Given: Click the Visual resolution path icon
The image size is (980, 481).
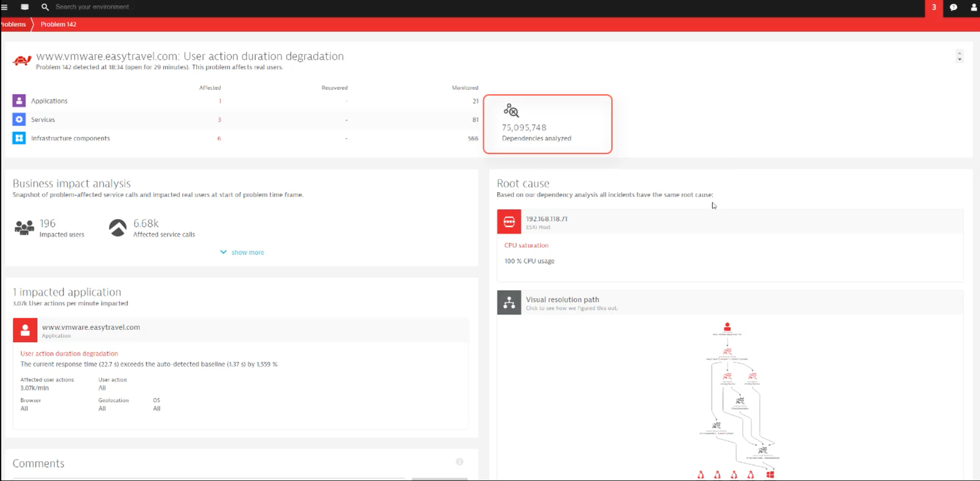Looking at the screenshot, I should 509,302.
